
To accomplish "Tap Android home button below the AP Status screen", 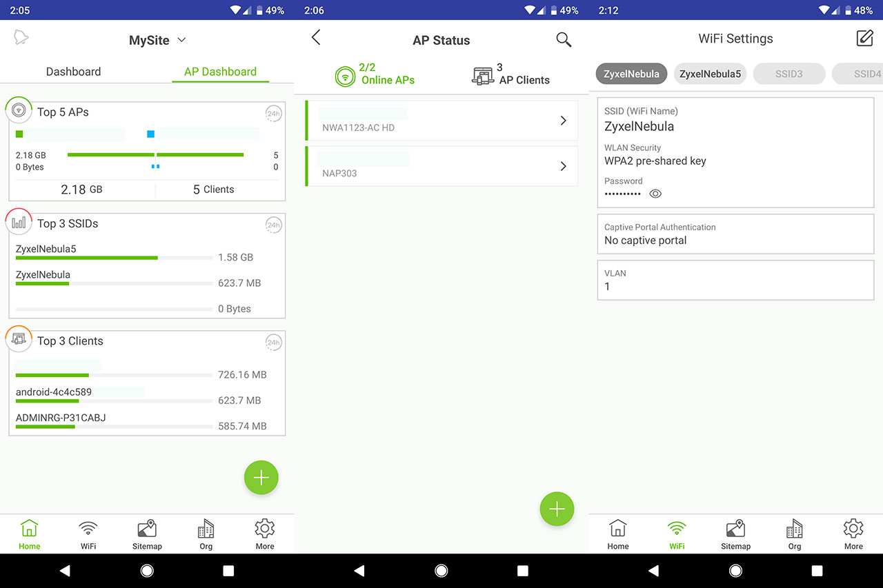I will [x=441, y=571].
